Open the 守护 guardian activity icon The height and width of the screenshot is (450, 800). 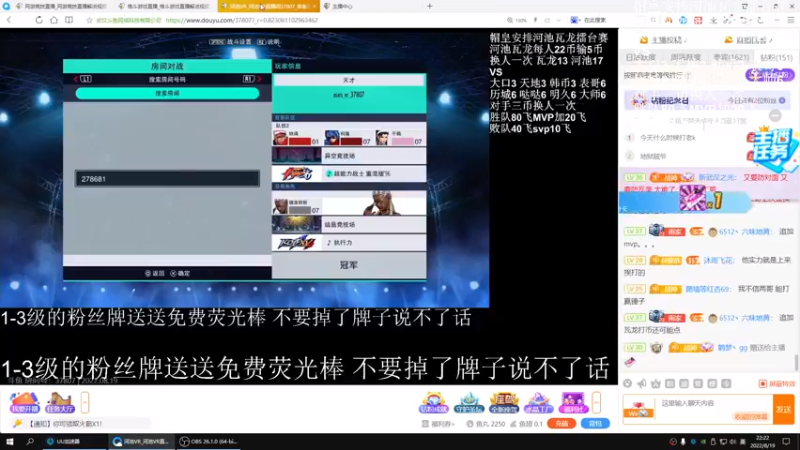469,403
